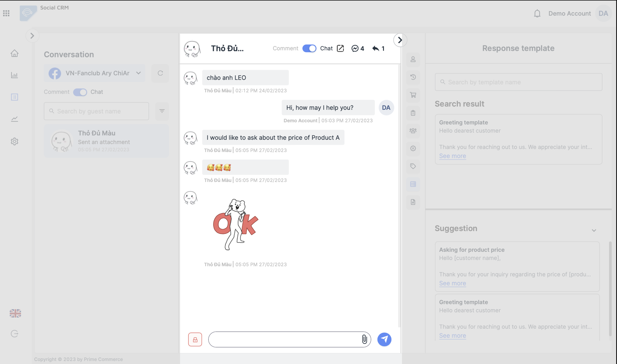Toggle Comment/Chat switch in chat header
Screen dimensions: 617x364
pos(309,49)
